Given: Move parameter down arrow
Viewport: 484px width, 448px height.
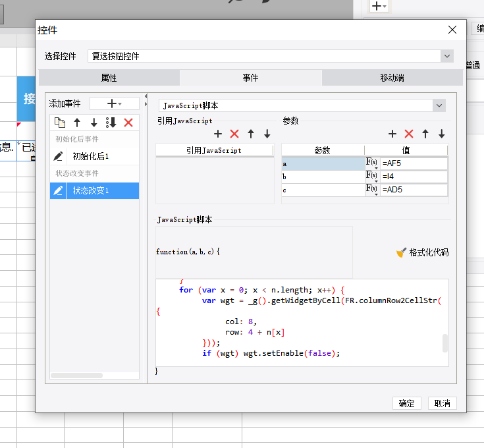Looking at the screenshot, I should click(x=442, y=134).
